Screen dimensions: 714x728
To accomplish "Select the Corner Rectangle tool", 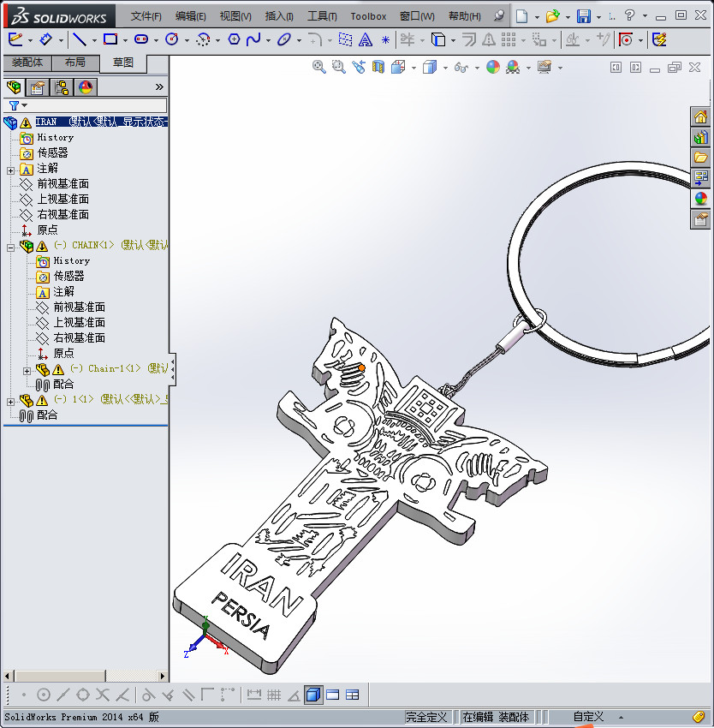I will pos(110,39).
